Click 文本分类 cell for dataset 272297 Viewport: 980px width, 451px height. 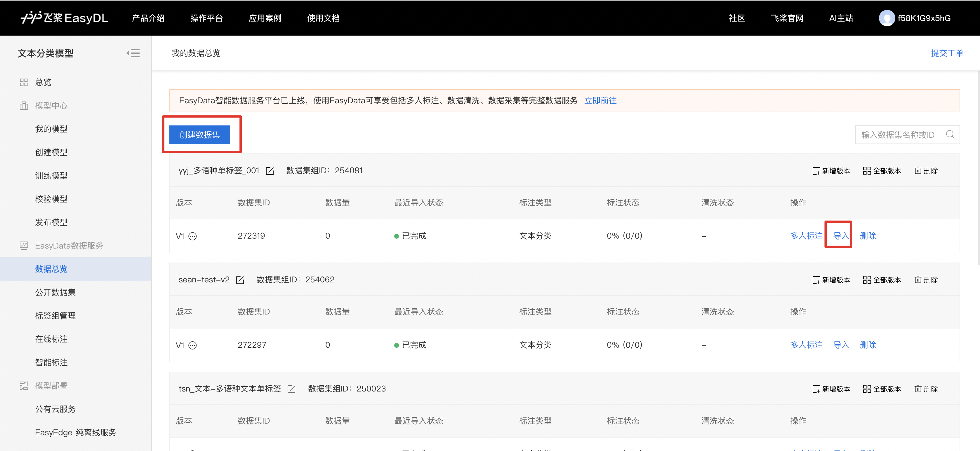tap(535, 345)
